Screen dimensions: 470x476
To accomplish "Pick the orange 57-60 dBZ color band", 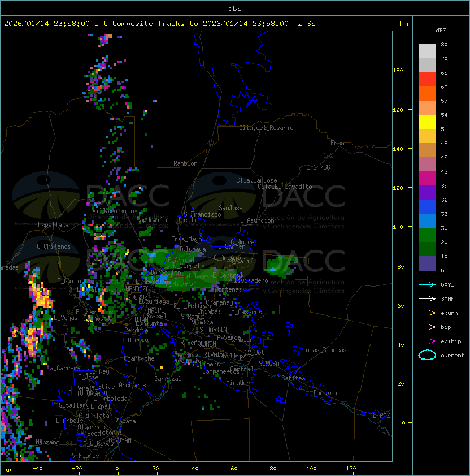I will (427, 93).
